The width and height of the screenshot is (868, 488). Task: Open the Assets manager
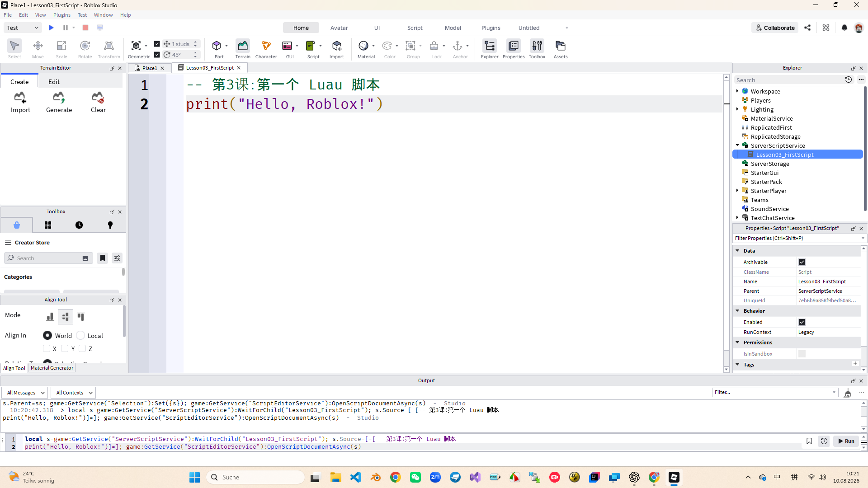[x=561, y=49]
